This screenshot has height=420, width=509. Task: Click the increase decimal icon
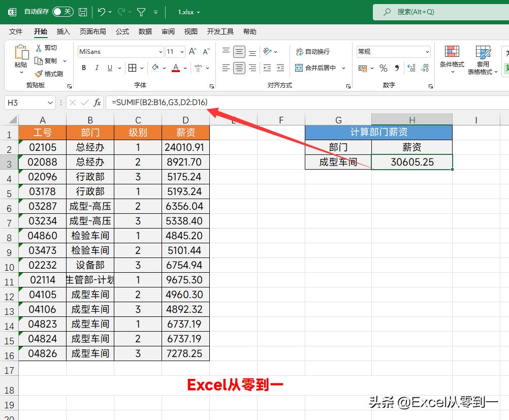[x=411, y=68]
